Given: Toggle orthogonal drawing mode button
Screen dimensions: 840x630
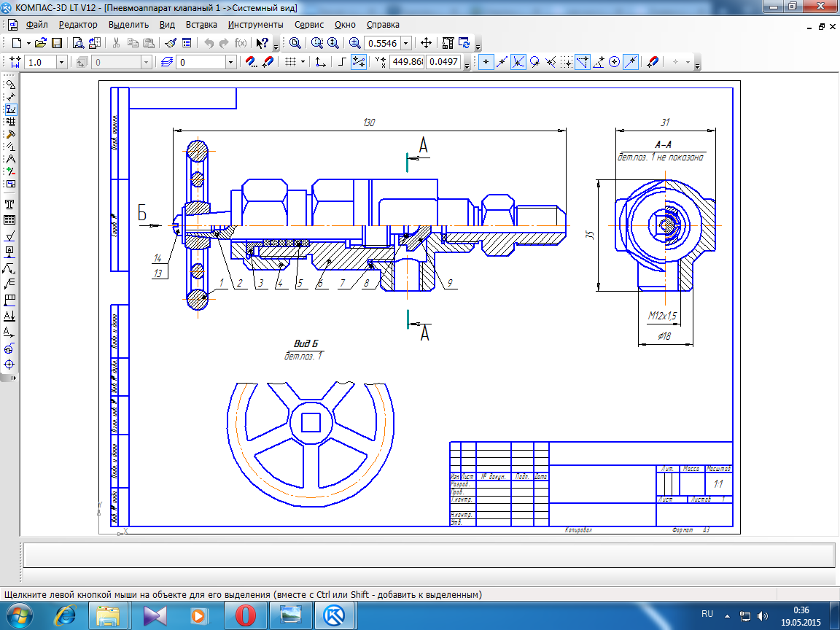Looking at the screenshot, I should 343,62.
